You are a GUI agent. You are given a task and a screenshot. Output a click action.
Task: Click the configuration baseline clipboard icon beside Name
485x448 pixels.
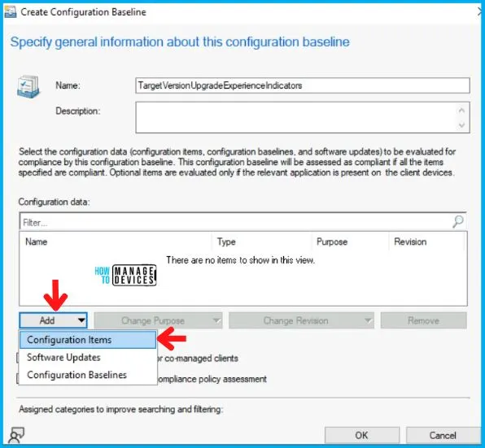[28, 86]
